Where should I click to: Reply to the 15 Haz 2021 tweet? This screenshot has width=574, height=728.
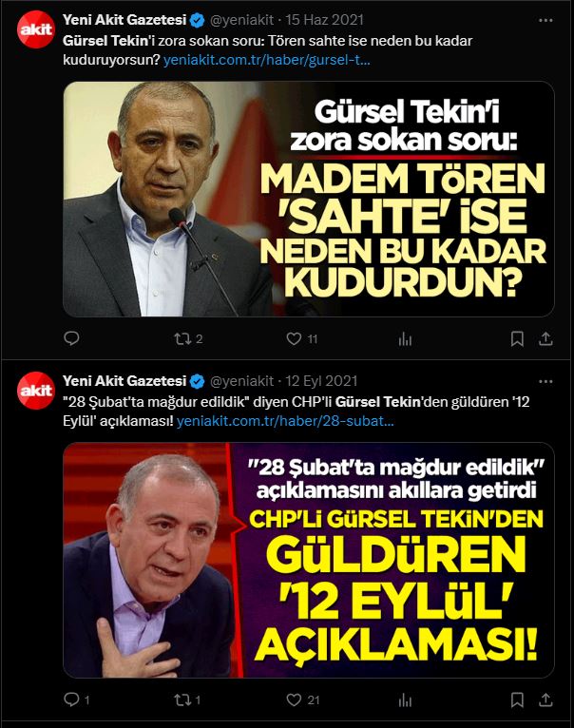click(x=71, y=339)
